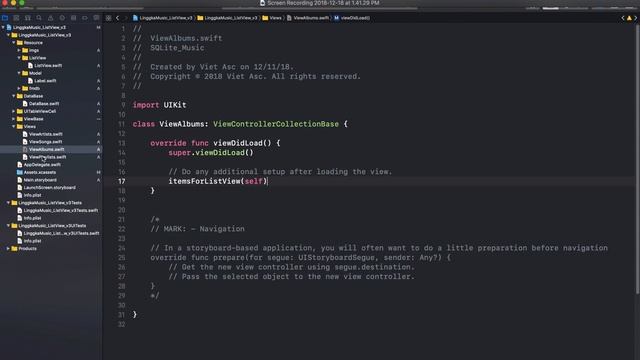Click the project file icon in the jump bar

[135, 18]
